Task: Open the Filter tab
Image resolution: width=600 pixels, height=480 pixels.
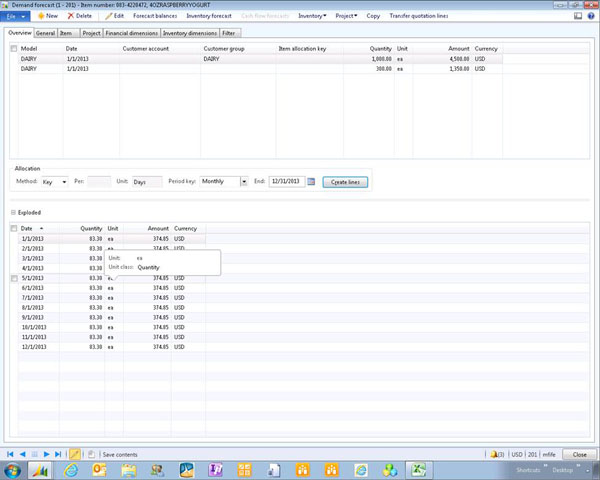Action: [230, 33]
